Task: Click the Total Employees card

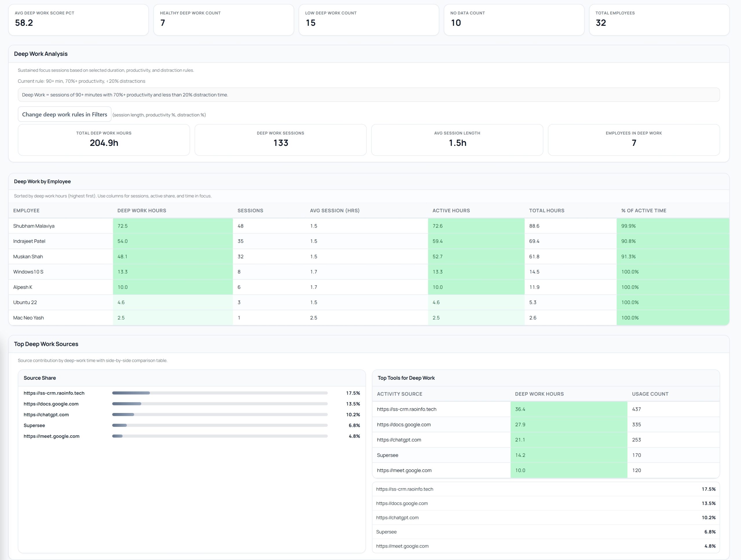Action: point(659,20)
